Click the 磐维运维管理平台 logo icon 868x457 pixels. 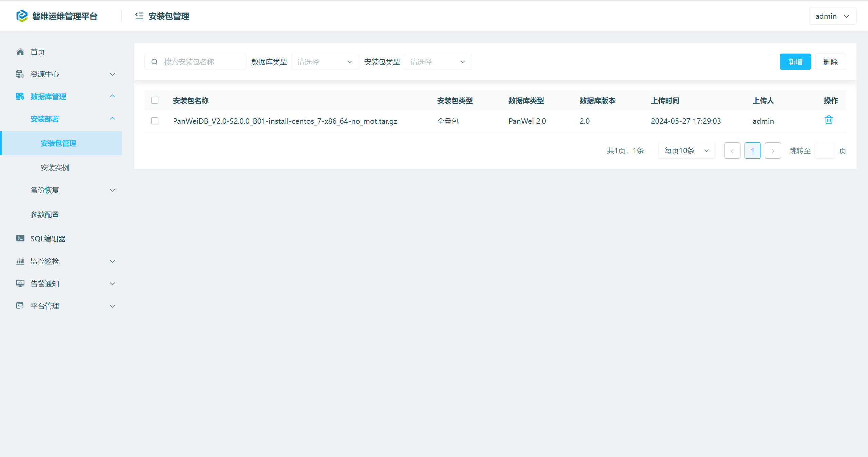click(22, 16)
